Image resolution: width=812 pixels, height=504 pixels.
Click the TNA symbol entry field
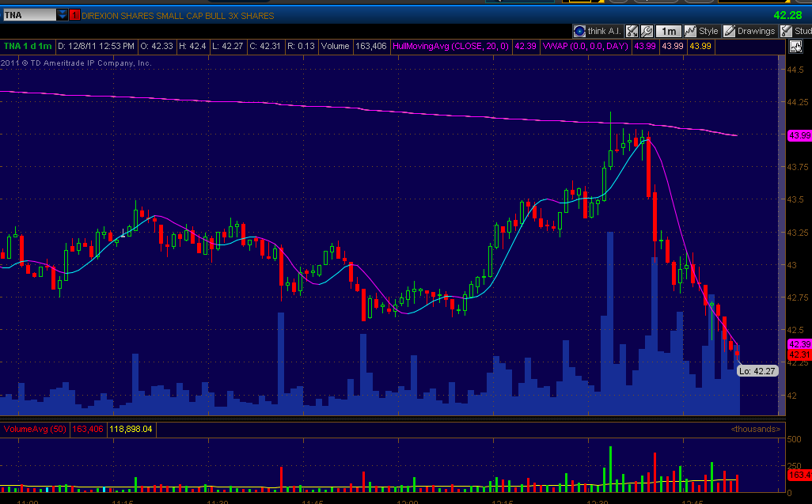[x=29, y=15]
